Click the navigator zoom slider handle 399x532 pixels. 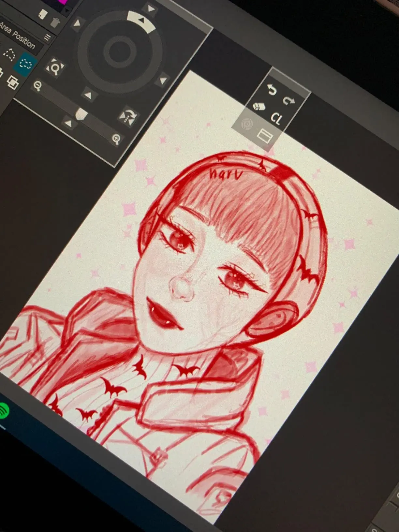(81, 114)
